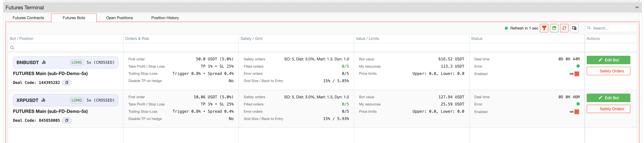The height and width of the screenshot is (143, 644).
Task: Switch to the Open Positions tab
Action: click(x=119, y=18)
